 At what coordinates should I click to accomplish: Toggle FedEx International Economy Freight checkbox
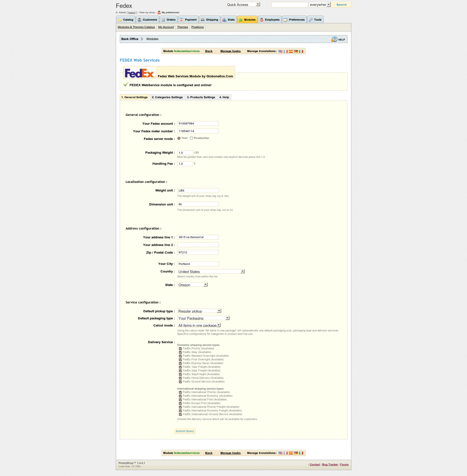coord(180,411)
